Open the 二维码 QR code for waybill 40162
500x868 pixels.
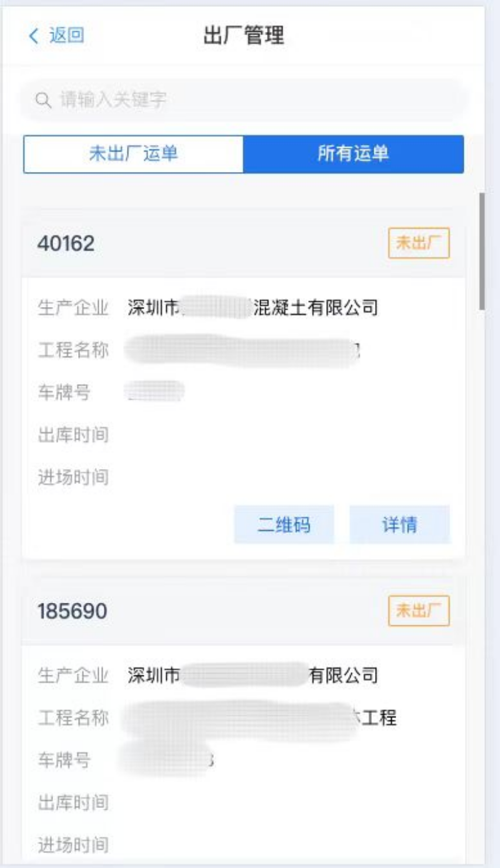(x=284, y=525)
